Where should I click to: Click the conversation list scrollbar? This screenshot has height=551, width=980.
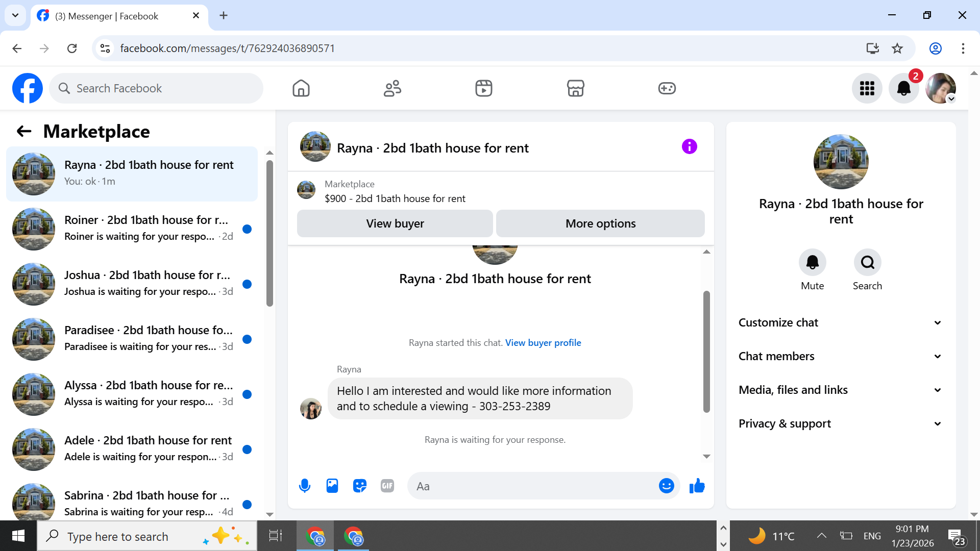[x=269, y=233]
